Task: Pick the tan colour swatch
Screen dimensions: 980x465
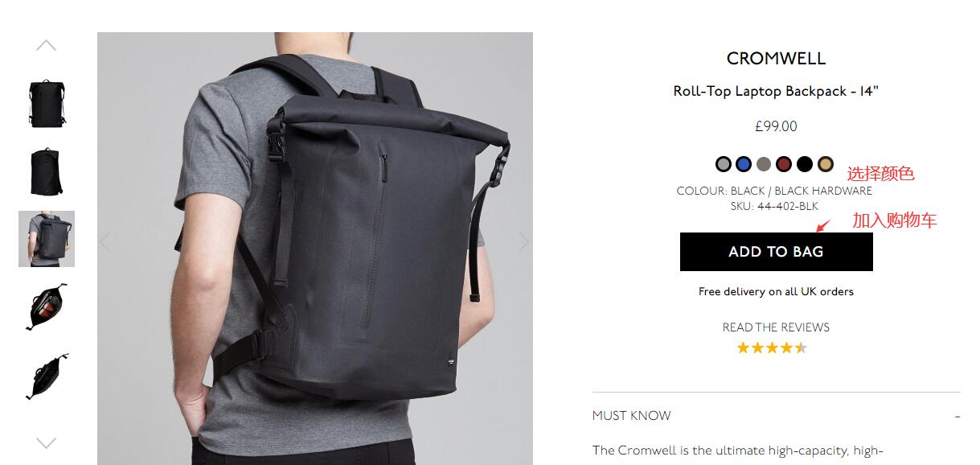Action: point(826,164)
